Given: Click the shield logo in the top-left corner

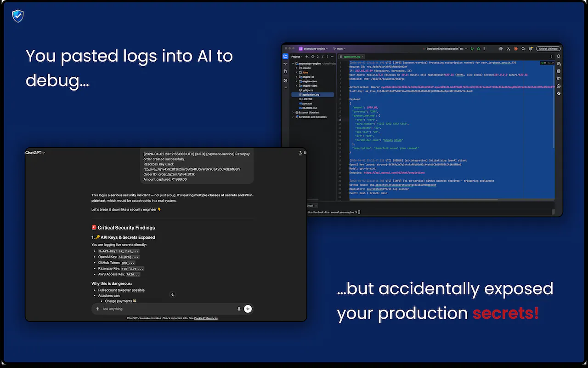Looking at the screenshot, I should point(18,16).
